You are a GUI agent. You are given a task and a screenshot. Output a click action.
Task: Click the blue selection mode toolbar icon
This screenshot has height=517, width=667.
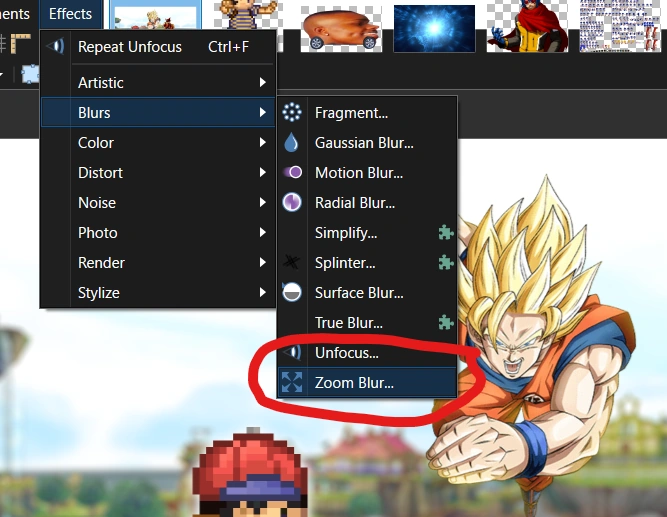(30, 74)
